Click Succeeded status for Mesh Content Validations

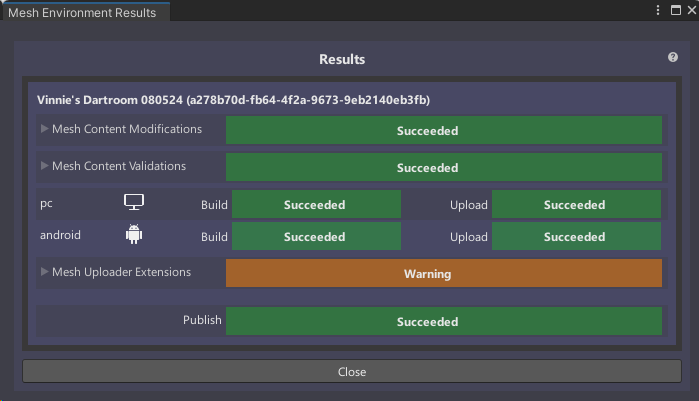pos(444,167)
